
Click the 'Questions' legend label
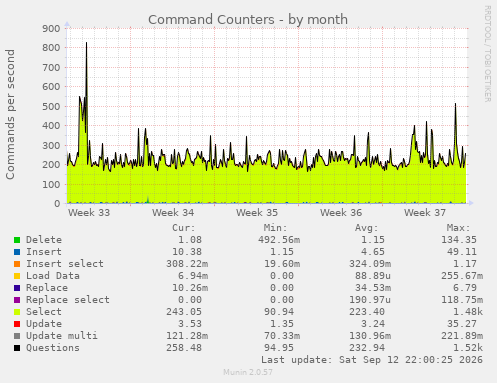pyautogui.click(x=53, y=348)
